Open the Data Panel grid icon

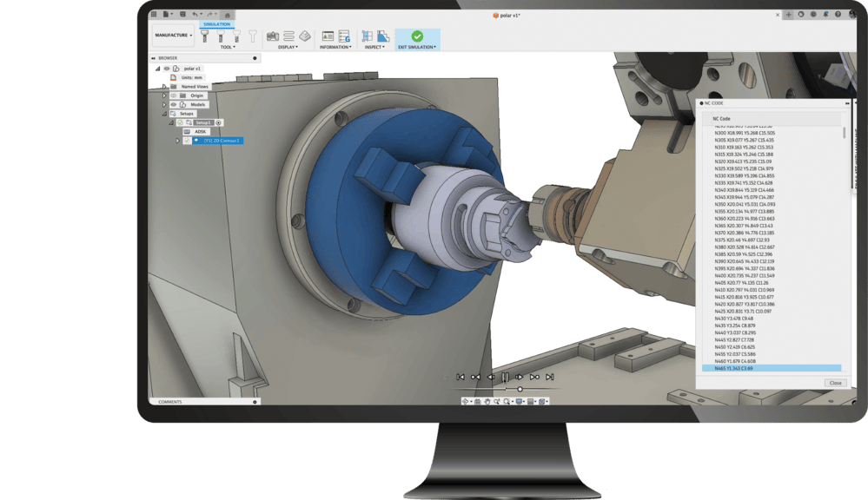(x=155, y=15)
